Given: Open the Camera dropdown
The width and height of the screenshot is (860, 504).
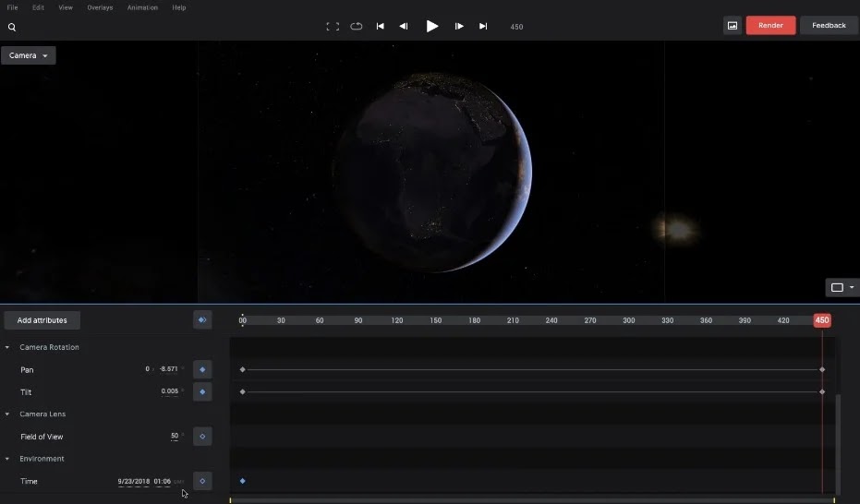Looking at the screenshot, I should pos(29,55).
